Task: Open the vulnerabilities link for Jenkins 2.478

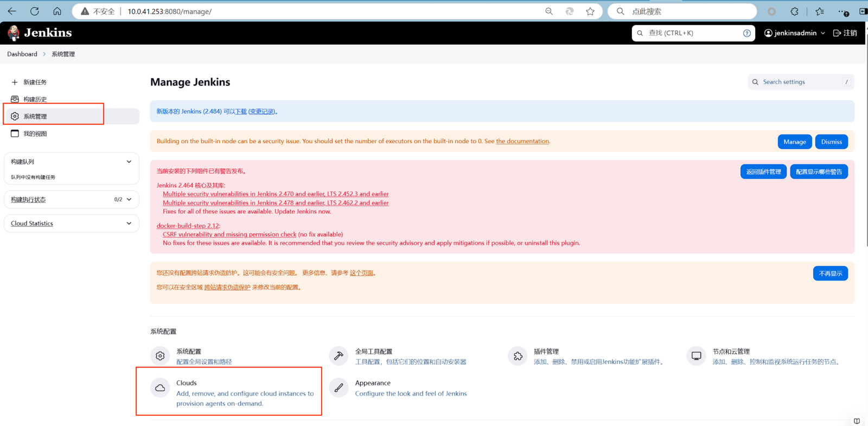Action: [276, 203]
